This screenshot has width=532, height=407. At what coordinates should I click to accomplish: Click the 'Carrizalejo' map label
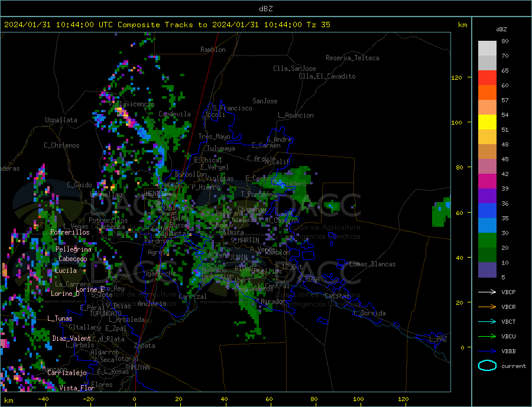point(67,373)
